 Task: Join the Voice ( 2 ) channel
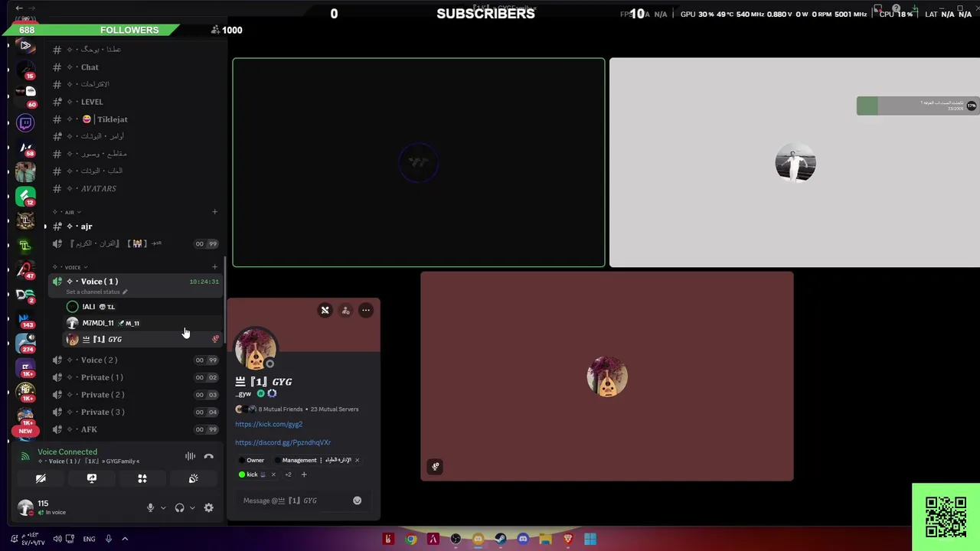135,360
